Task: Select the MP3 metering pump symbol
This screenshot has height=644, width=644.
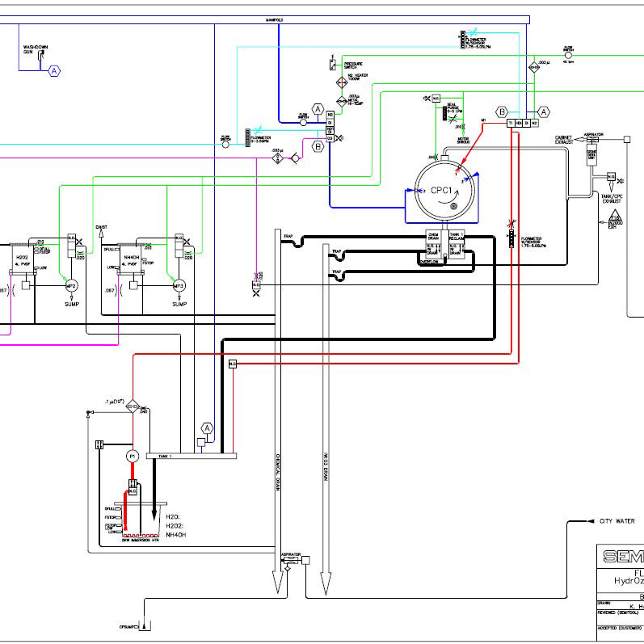Action: tap(179, 286)
